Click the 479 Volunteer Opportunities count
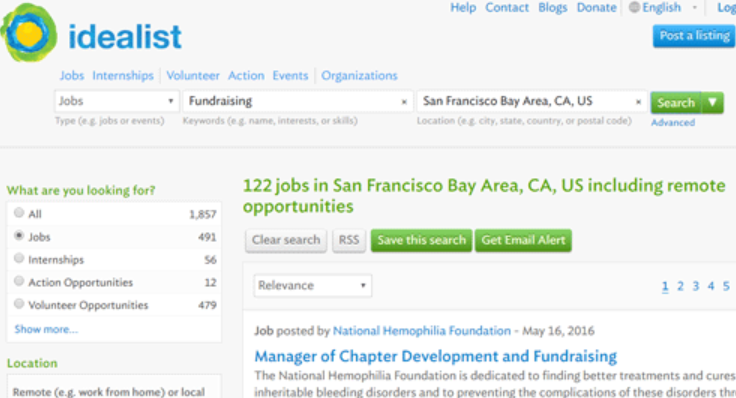 click(x=207, y=305)
